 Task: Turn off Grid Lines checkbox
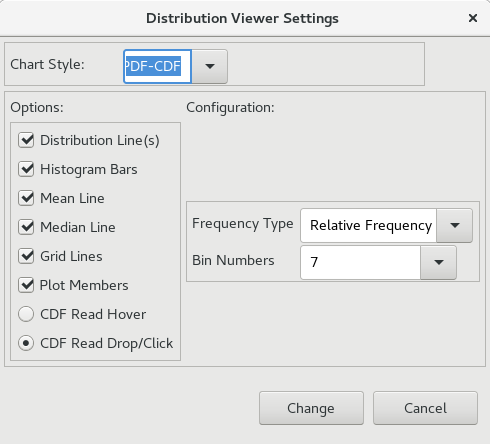26,256
